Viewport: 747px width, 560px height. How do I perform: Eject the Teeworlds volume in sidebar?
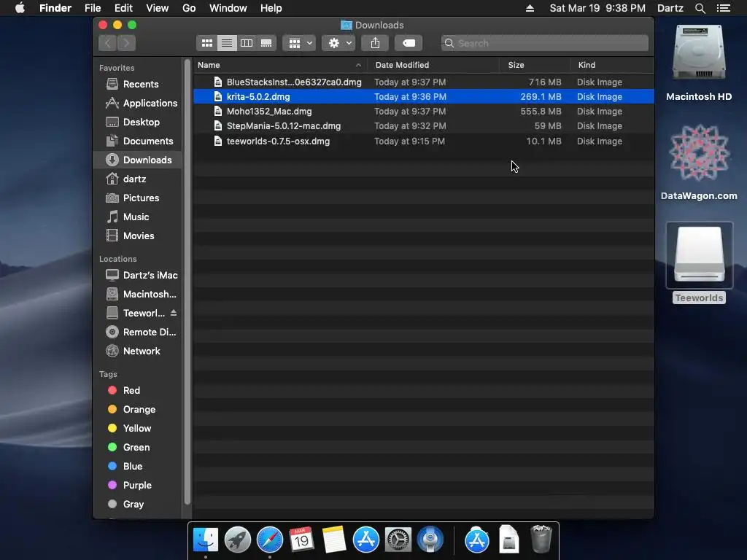coord(174,313)
